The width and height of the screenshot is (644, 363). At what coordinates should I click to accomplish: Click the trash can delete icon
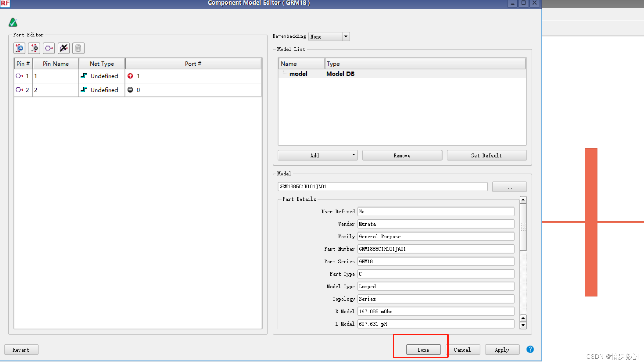[78, 48]
